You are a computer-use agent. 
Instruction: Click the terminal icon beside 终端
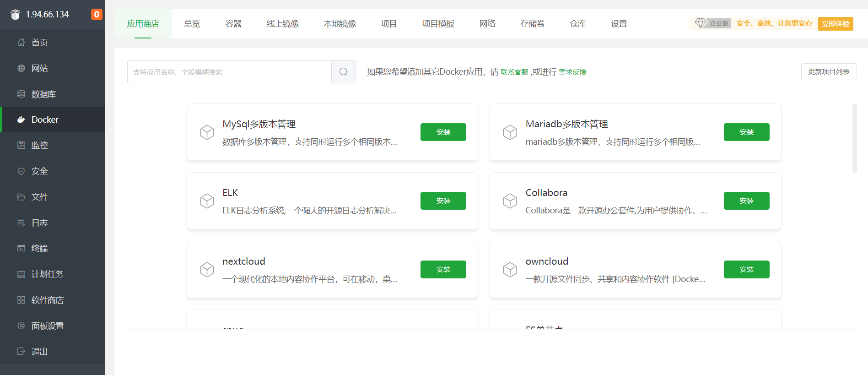(x=21, y=248)
